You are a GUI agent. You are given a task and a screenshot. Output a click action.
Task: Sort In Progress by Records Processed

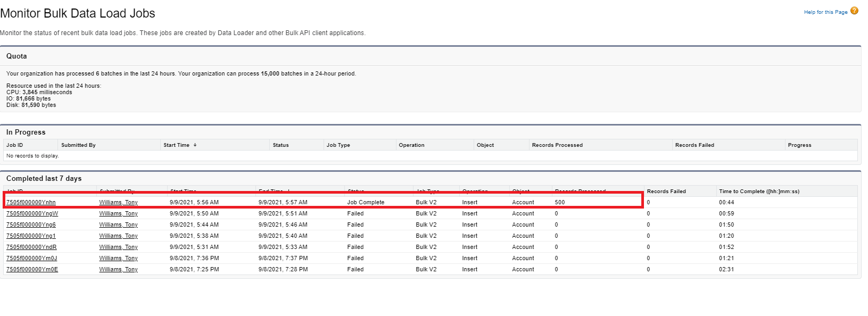(x=557, y=145)
